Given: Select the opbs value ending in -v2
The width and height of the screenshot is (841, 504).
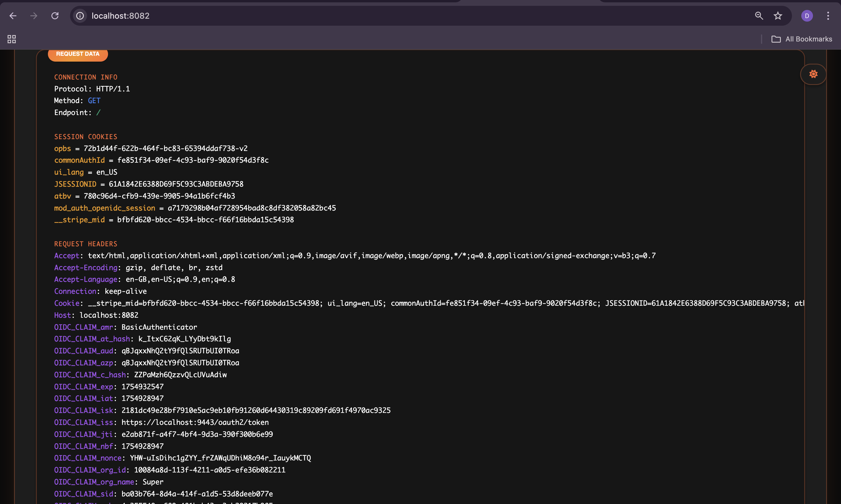Looking at the screenshot, I should click(x=166, y=148).
